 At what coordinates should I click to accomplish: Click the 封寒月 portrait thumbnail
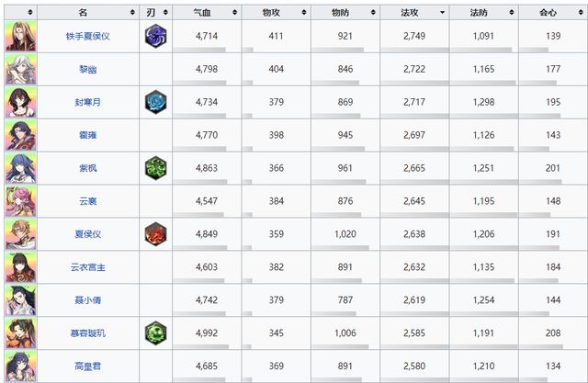[x=20, y=102]
